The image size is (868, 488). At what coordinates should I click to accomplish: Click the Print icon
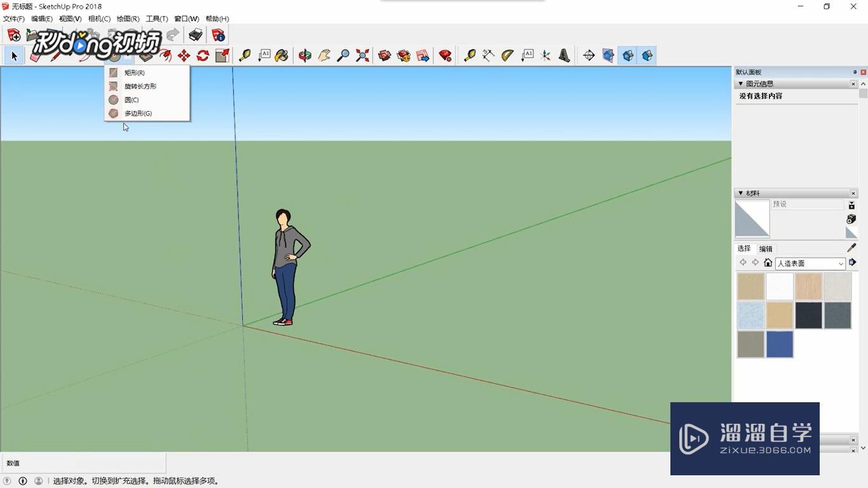[x=196, y=35]
